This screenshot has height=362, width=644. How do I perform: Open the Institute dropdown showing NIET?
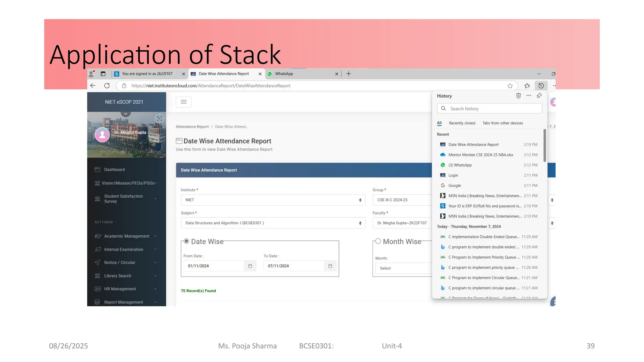[273, 200]
